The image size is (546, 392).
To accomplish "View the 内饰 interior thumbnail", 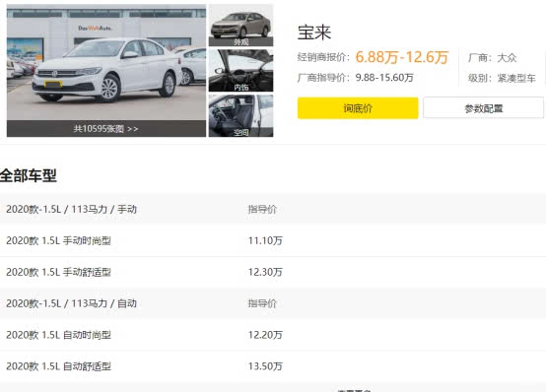I will 240,70.
